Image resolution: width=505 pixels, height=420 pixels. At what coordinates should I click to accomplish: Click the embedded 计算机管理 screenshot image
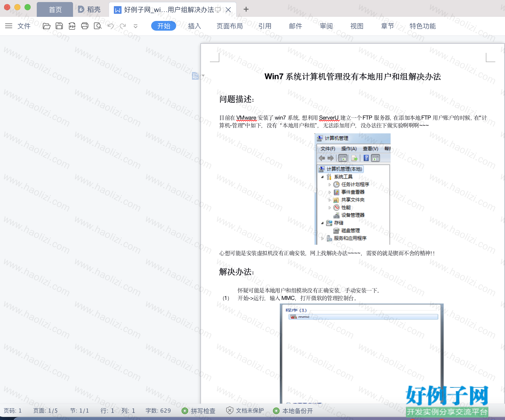click(353, 189)
